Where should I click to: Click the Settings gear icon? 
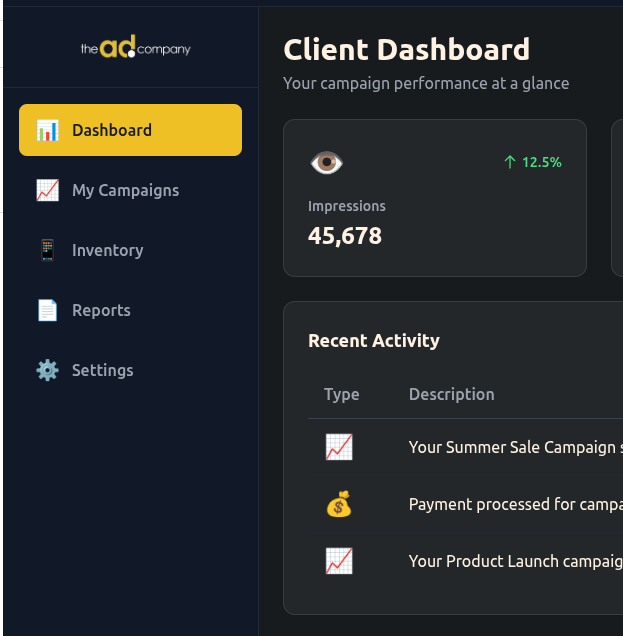[47, 370]
